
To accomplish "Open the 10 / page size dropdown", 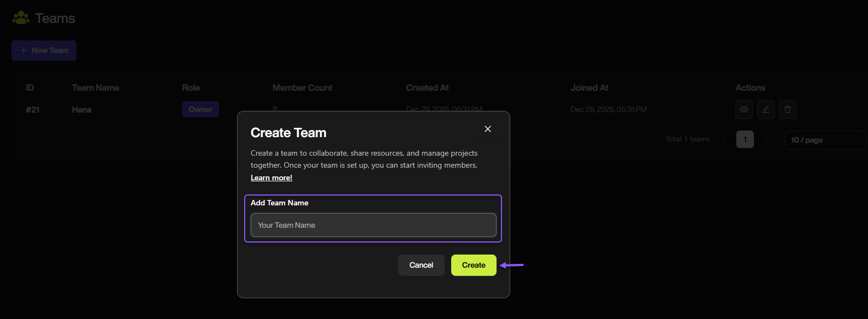I will (824, 140).
